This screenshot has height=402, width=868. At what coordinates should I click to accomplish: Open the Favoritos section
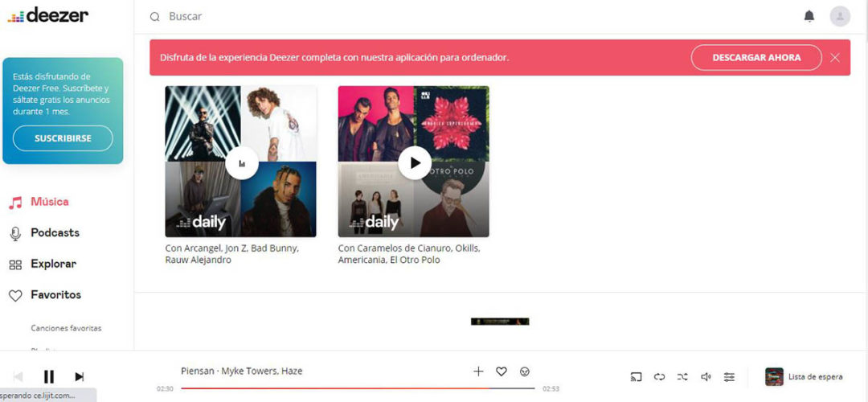(56, 294)
